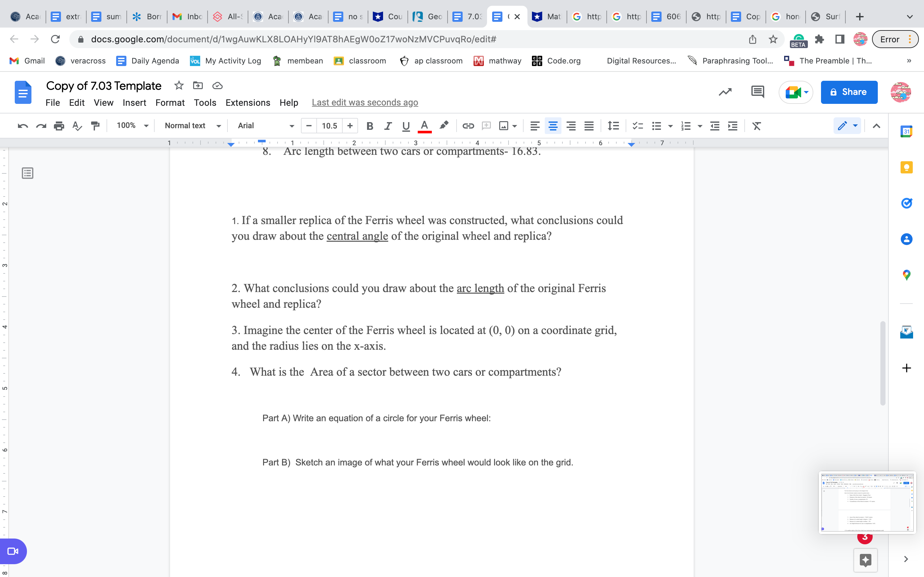Toggle bold formatting
Screen dimensions: 924x577
point(369,126)
